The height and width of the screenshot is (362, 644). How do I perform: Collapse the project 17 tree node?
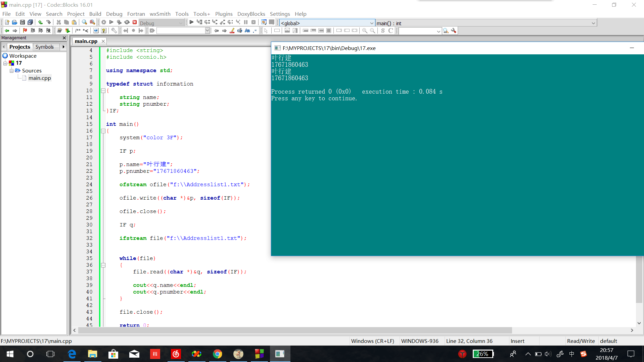click(x=5, y=63)
